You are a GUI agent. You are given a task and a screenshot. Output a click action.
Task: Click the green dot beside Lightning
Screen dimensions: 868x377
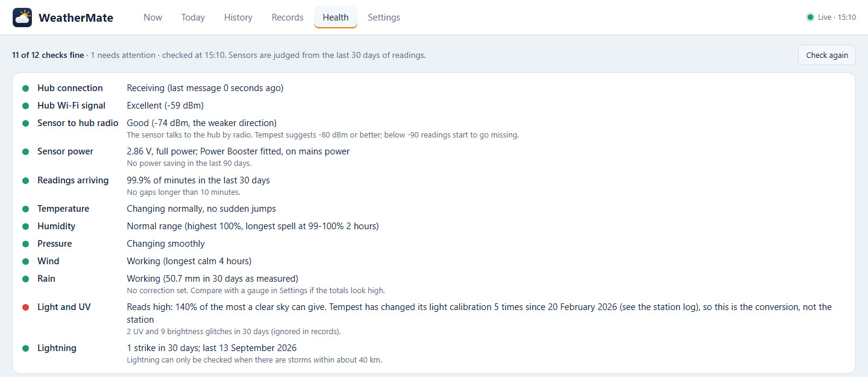click(x=26, y=348)
